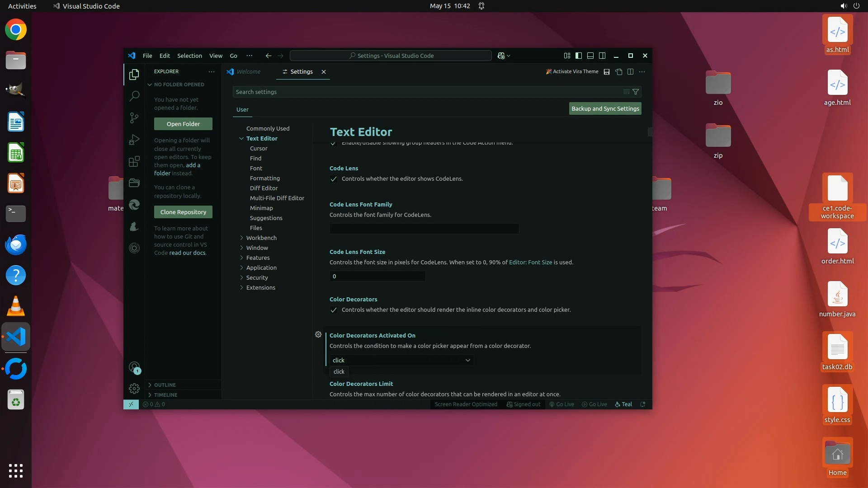
Task: Click gear icon beside Color Decorators Activated On
Action: (x=318, y=334)
